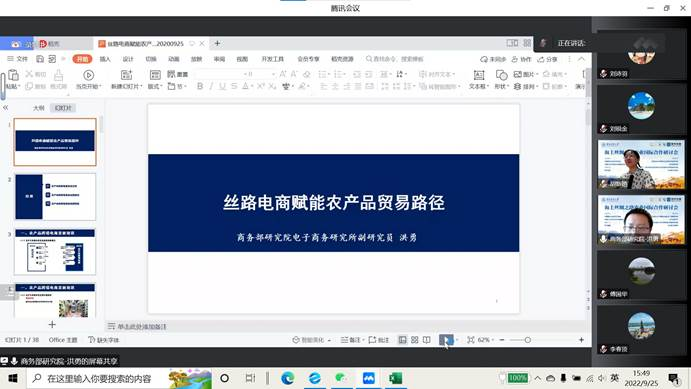Click the save icon beside File menu
Screen dimensions: 691x389
(40, 59)
